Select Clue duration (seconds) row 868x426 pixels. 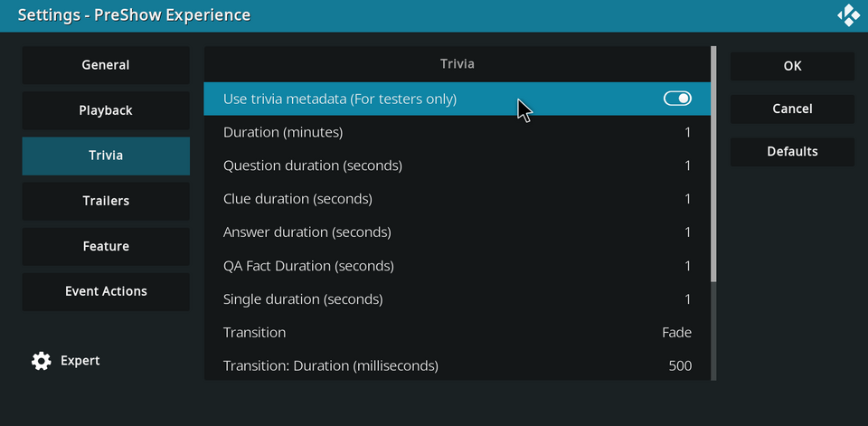click(457, 199)
